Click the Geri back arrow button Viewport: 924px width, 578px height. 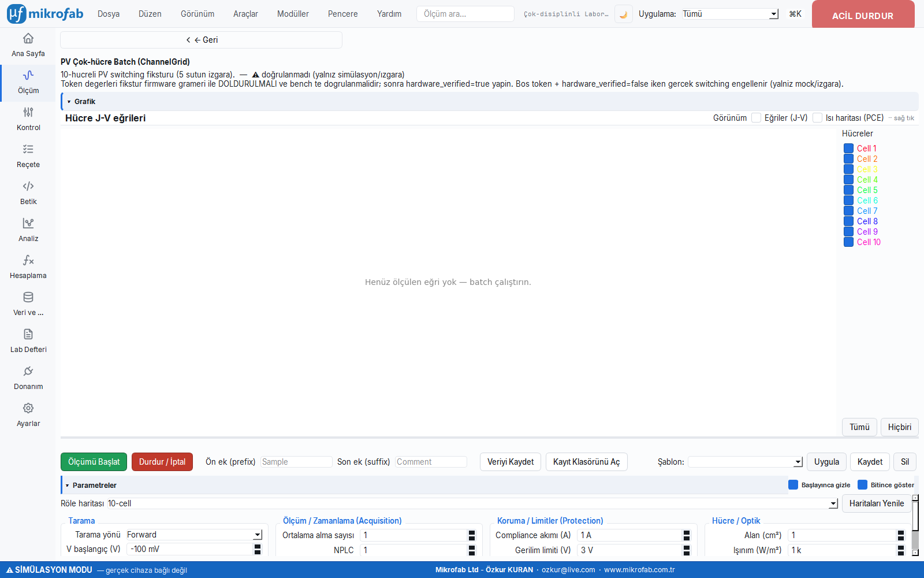[x=202, y=40]
